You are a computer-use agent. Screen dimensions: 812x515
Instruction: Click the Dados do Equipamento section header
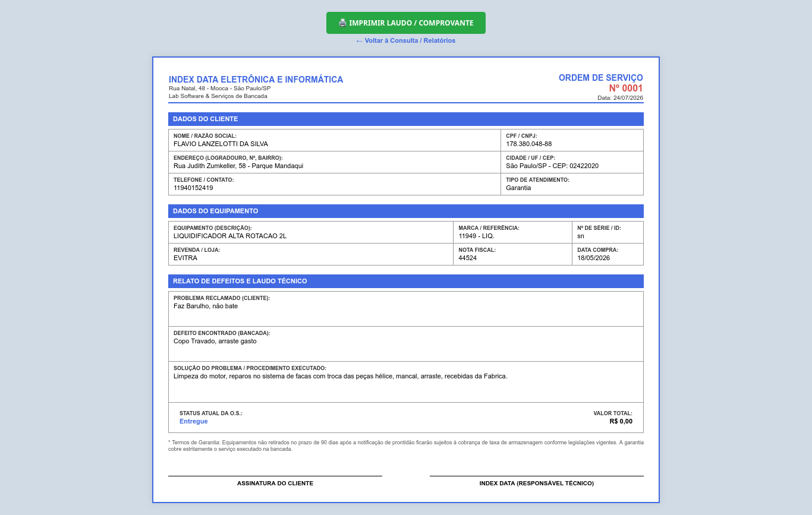click(406, 211)
